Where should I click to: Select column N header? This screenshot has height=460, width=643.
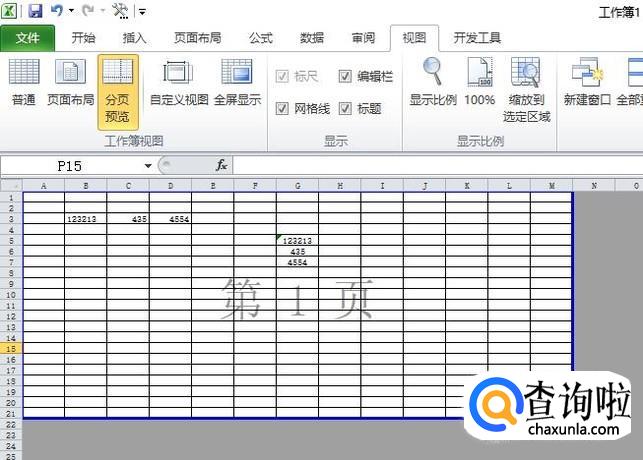[594, 186]
